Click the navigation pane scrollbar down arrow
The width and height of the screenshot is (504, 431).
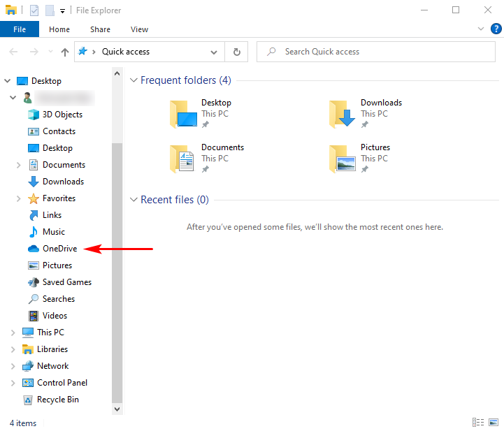click(x=117, y=409)
